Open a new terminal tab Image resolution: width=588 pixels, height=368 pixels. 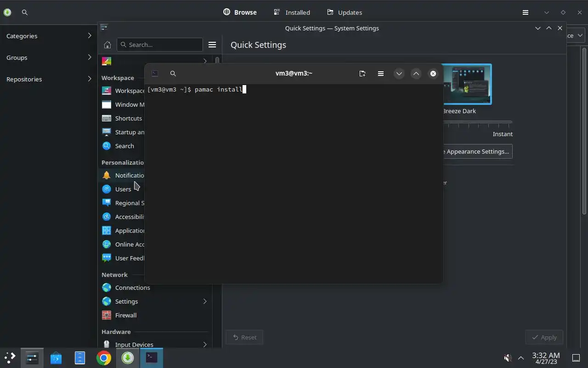click(362, 74)
